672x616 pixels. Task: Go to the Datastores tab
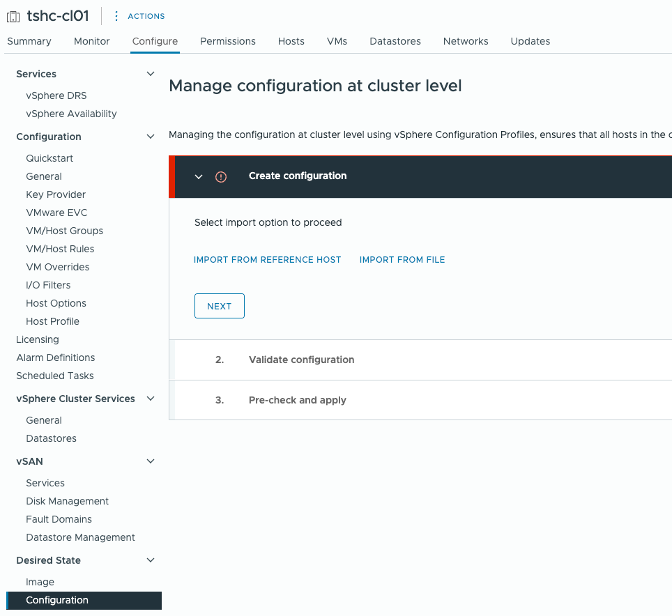(395, 41)
